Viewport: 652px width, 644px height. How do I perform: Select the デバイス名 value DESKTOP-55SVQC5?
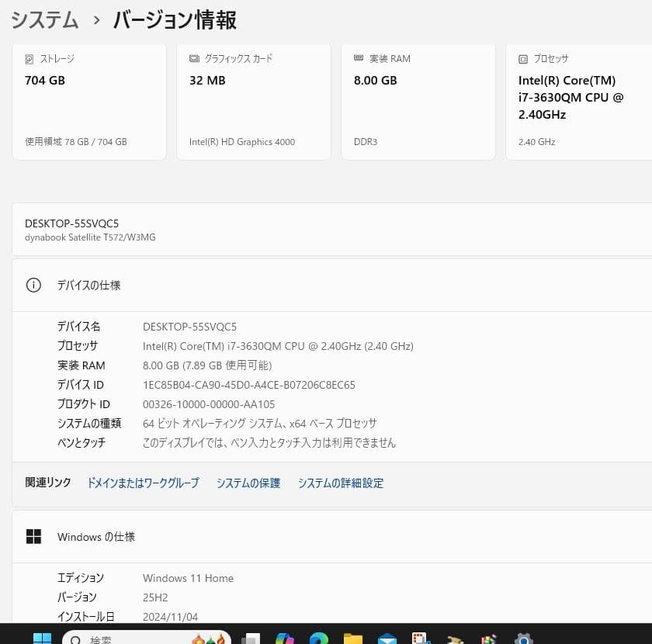click(x=189, y=327)
